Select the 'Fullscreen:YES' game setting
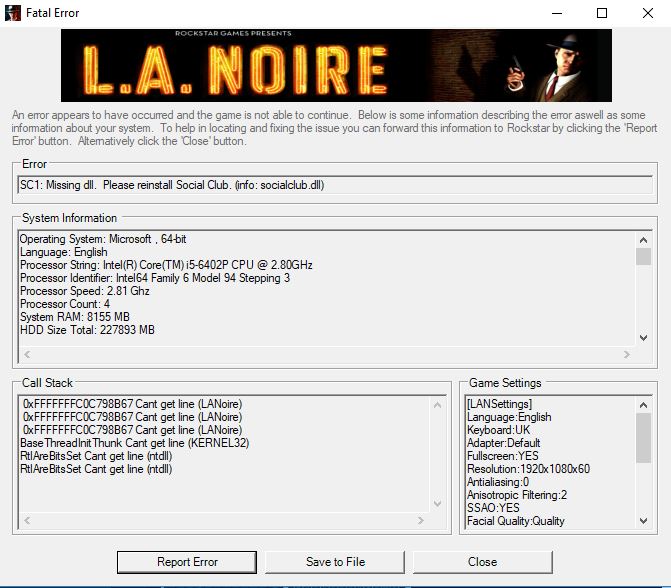The image size is (671, 588). coord(502,456)
